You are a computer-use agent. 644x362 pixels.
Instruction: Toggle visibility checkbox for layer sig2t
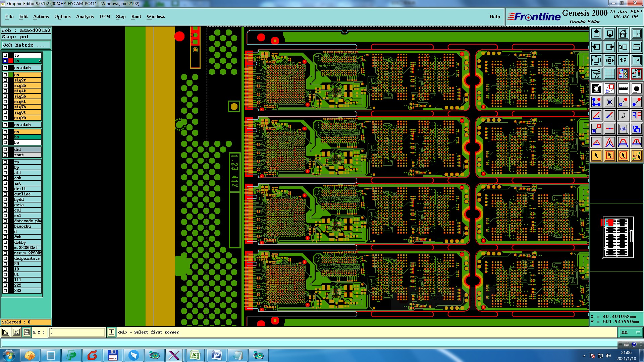(5, 80)
